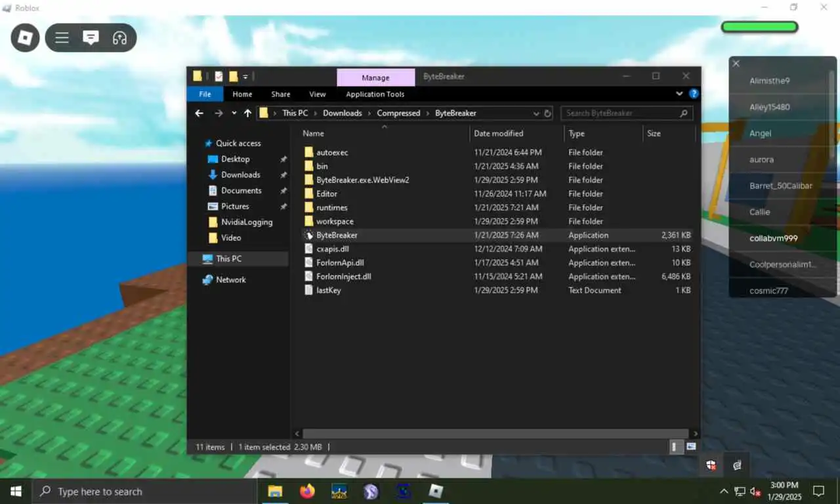This screenshot has height=504, width=840.
Task: Close the Roblox player list panel
Action: click(736, 64)
